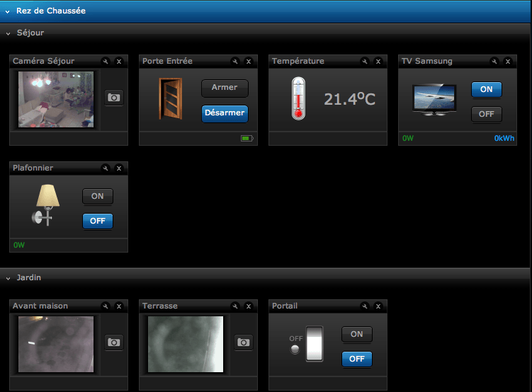This screenshot has width=532, height=392.
Task: Open settings wrench for Avant maison
Action: coord(106,306)
